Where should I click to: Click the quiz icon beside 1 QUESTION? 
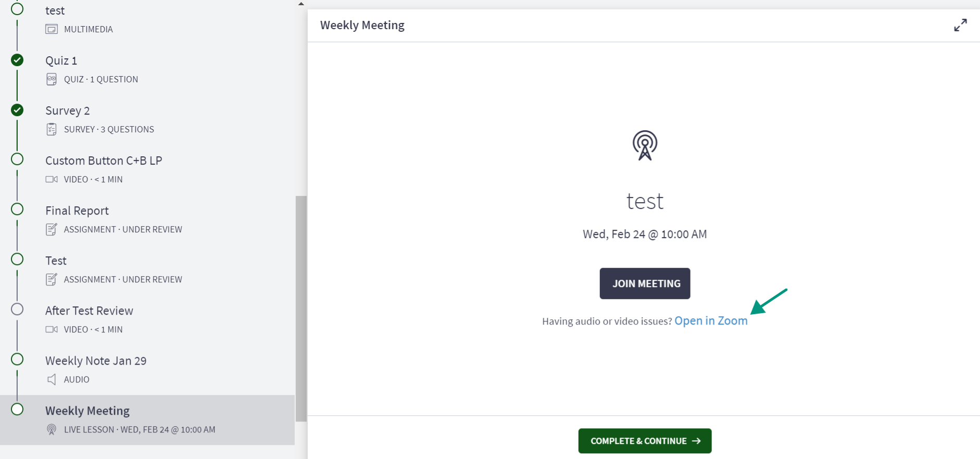point(52,79)
